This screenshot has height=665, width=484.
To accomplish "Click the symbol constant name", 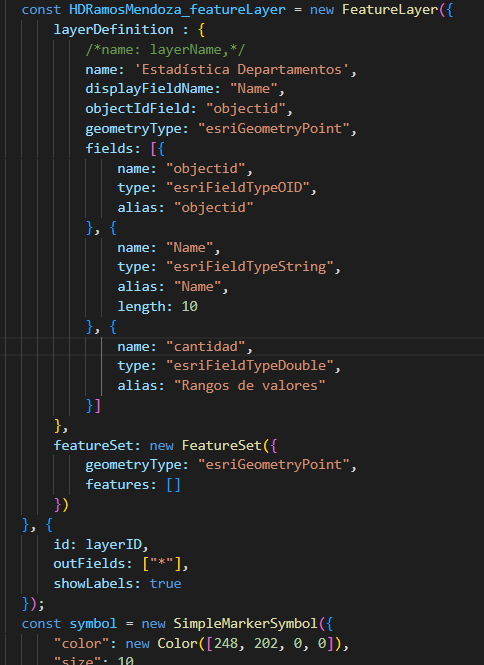I will (x=93, y=624).
